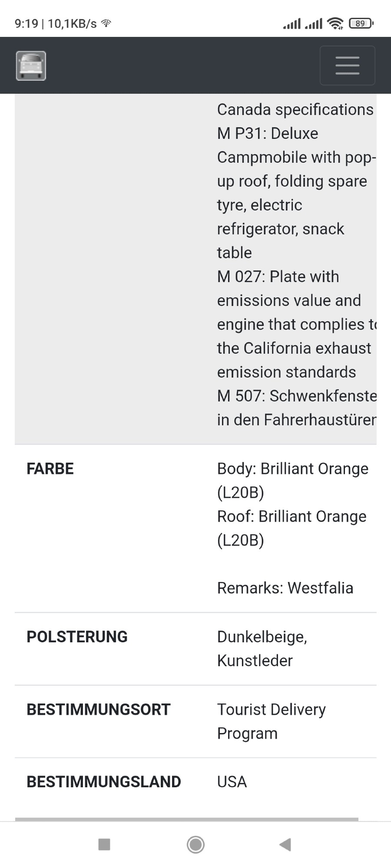Image resolution: width=391 pixels, height=868 pixels.
Task: Open the hamburger navigation menu
Action: (347, 66)
